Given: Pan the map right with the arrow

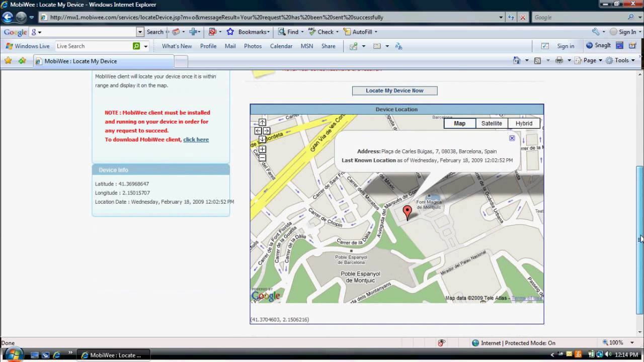Looking at the screenshot, I should point(267,131).
